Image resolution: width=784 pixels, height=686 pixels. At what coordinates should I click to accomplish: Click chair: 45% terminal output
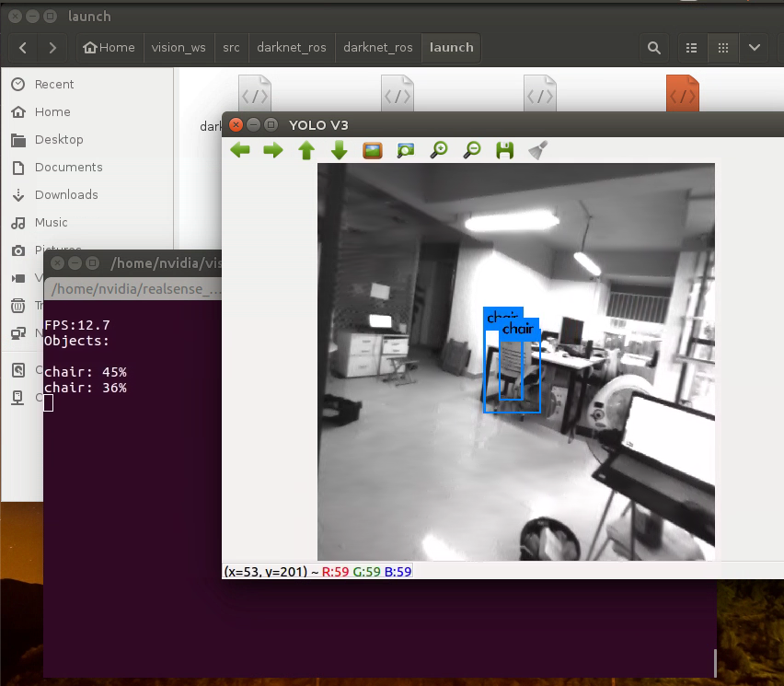[86, 372]
